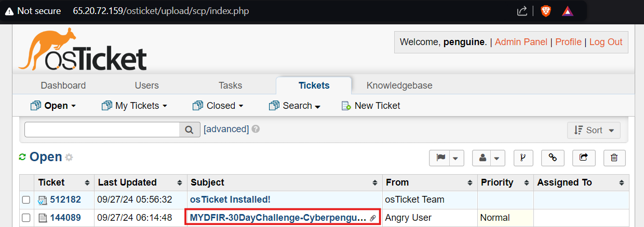
Task: Select checkbox for ticket 512182
Action: [x=26, y=200]
